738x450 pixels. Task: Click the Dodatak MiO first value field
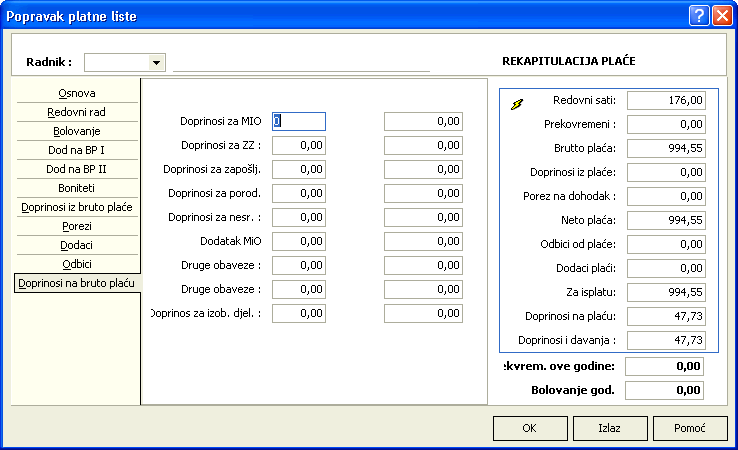pyautogui.click(x=299, y=241)
